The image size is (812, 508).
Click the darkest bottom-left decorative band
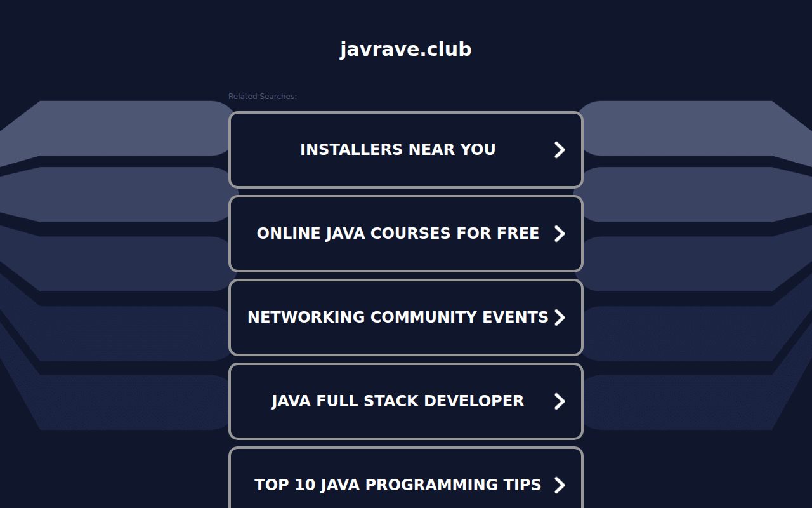127,403
